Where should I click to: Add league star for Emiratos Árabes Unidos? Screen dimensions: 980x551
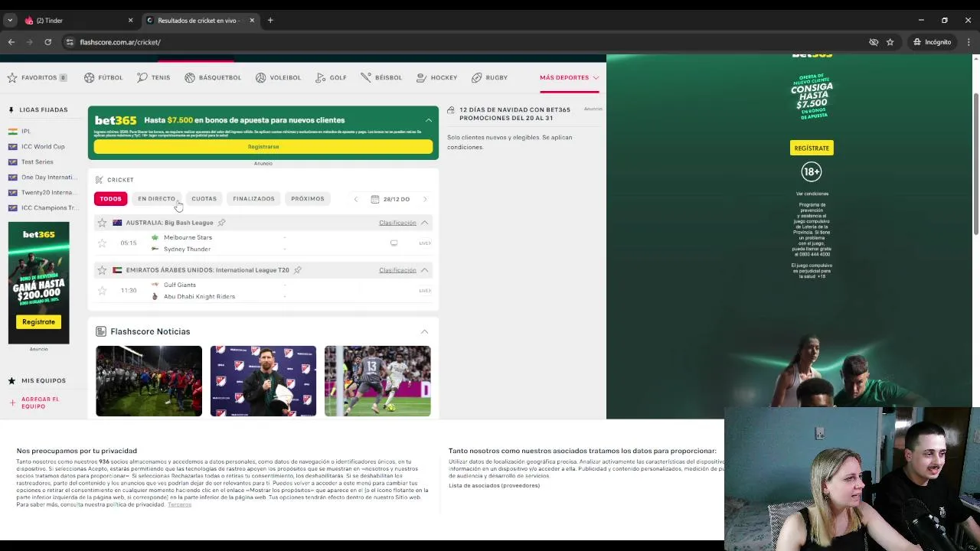pyautogui.click(x=102, y=270)
